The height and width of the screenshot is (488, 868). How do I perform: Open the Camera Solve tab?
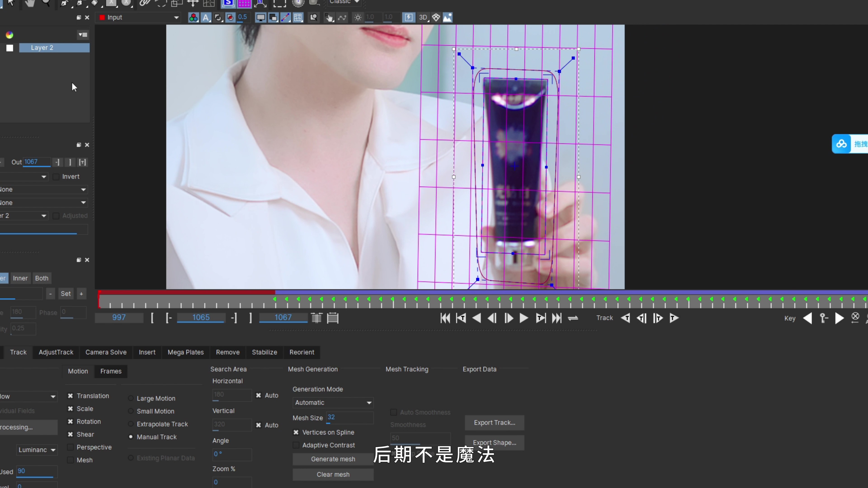click(106, 352)
